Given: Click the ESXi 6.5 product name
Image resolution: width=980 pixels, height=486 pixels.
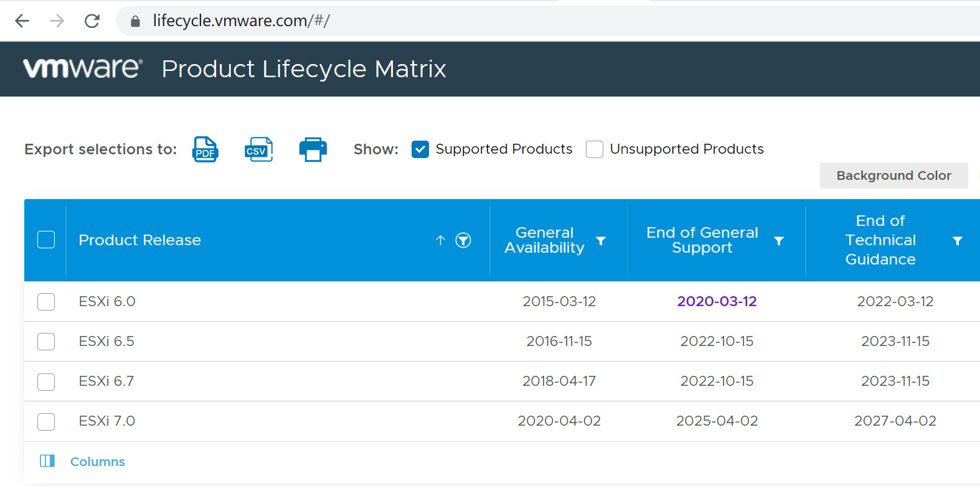Looking at the screenshot, I should [x=106, y=341].
